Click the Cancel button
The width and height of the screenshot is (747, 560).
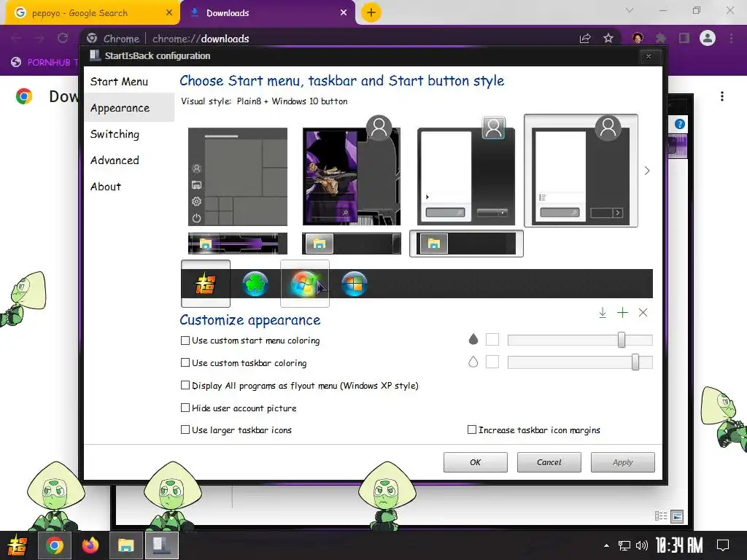[549, 462]
